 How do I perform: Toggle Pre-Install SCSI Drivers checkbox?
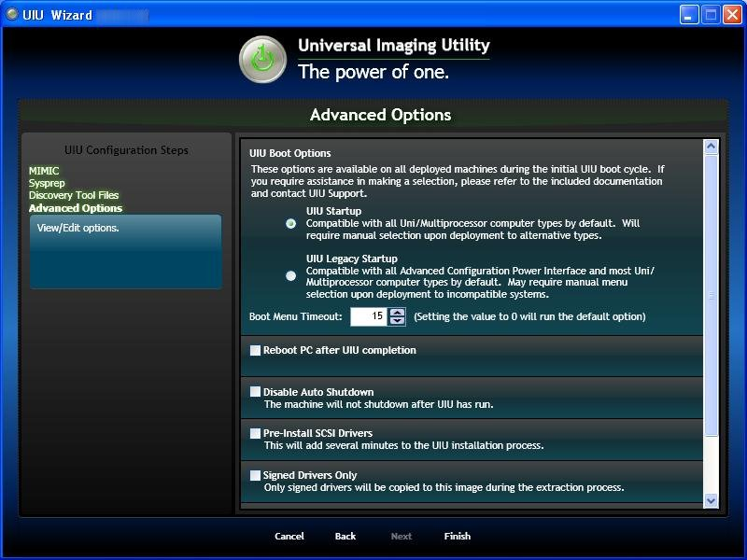tap(255, 433)
